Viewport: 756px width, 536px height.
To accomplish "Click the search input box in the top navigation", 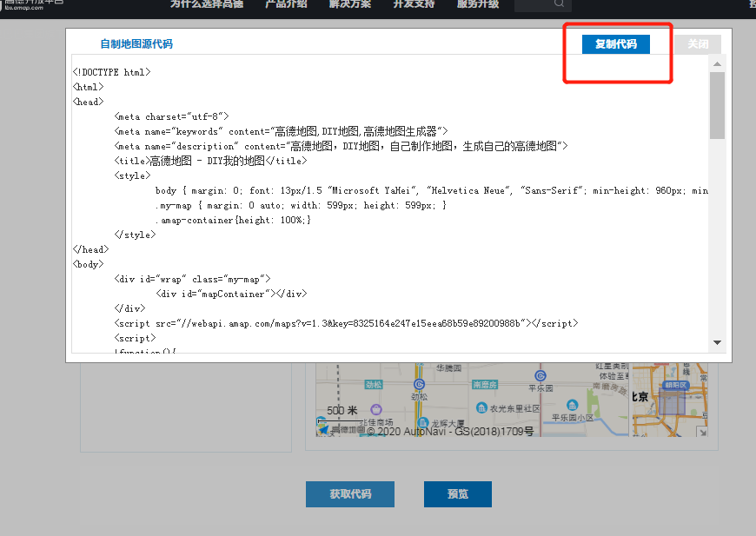I will (543, 5).
